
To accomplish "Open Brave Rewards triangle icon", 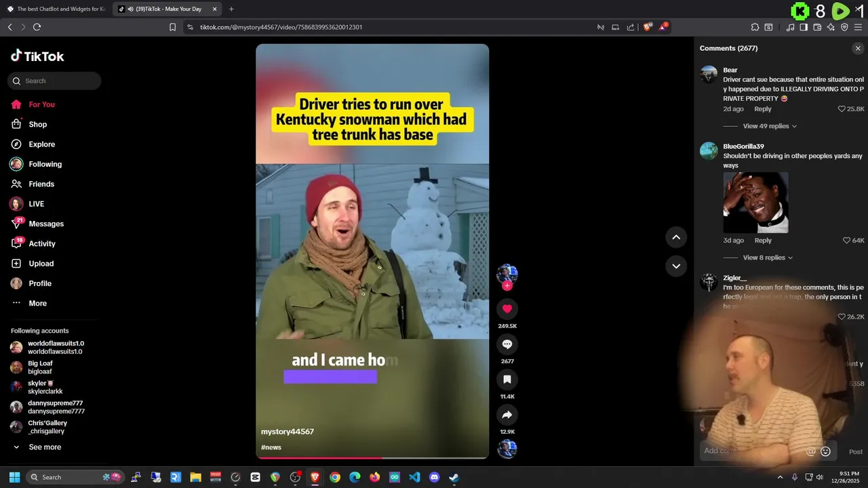I will [x=663, y=27].
